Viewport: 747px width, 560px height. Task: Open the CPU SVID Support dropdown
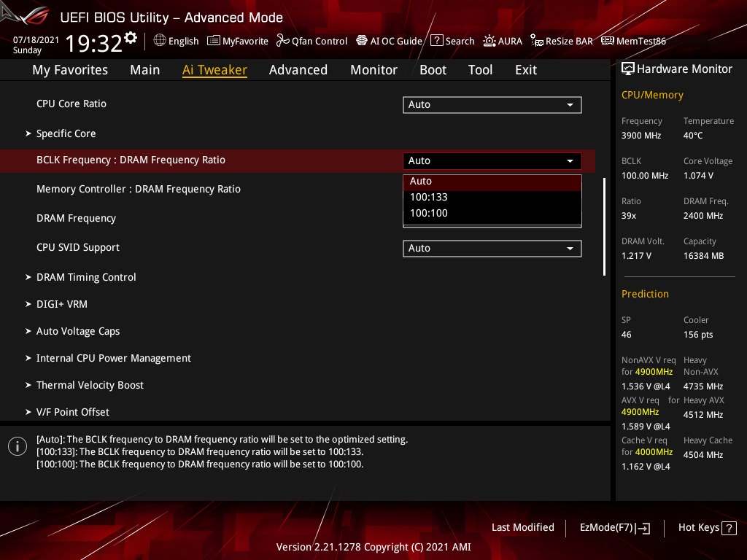(492, 248)
